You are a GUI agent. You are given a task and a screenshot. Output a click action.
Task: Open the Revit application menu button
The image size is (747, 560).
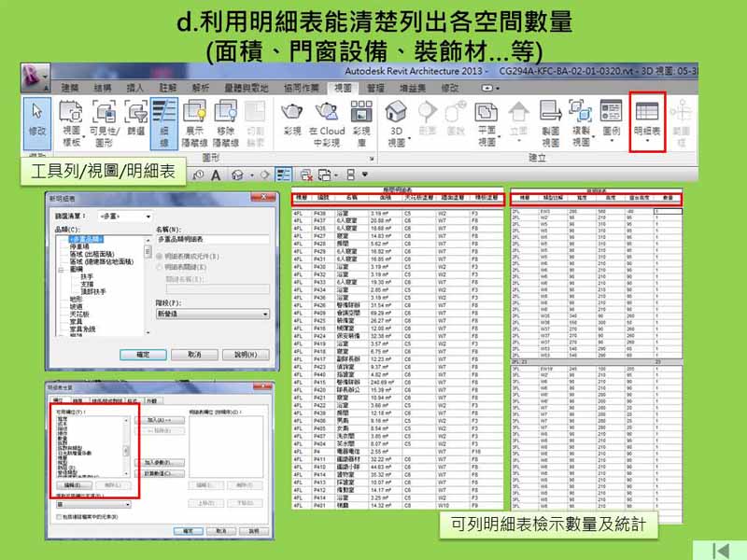pyautogui.click(x=35, y=77)
